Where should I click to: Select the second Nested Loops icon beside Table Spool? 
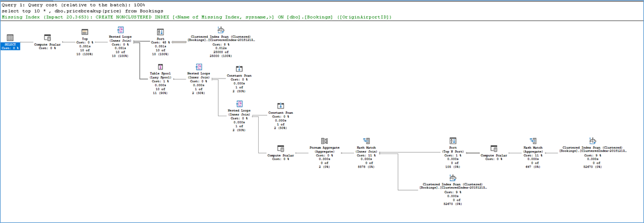coord(199,67)
